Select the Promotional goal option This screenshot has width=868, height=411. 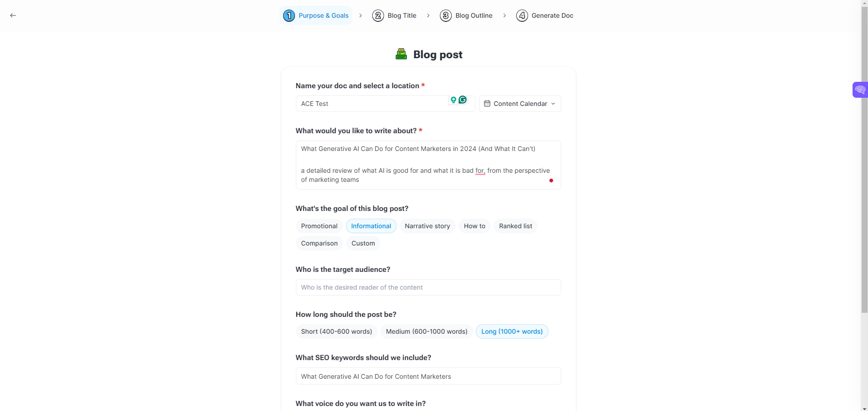[x=319, y=226]
